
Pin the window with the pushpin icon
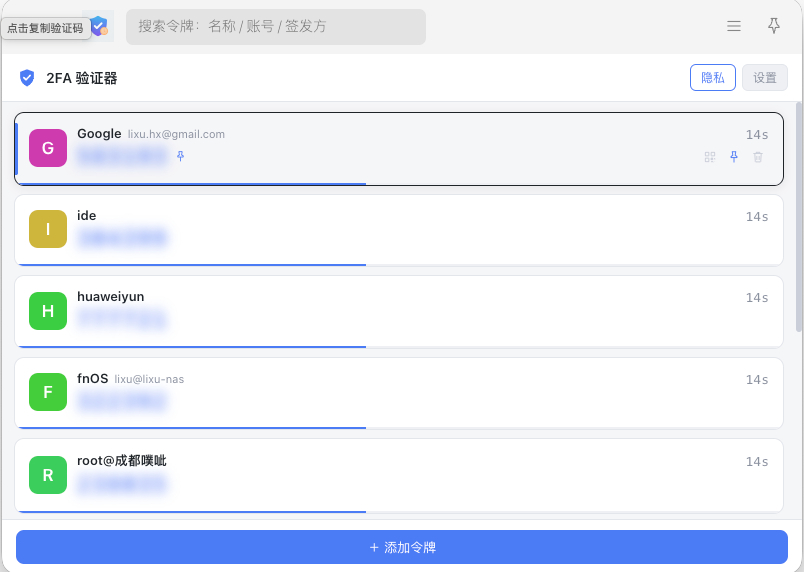click(774, 26)
